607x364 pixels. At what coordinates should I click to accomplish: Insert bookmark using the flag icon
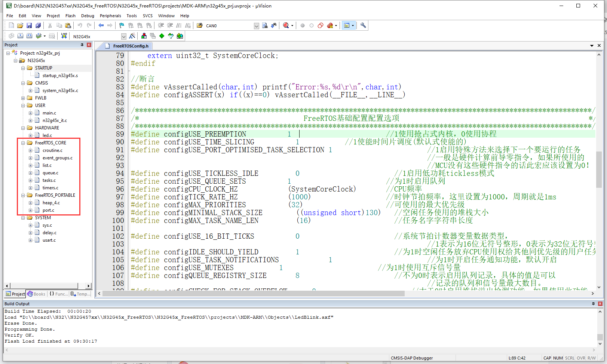coord(122,25)
